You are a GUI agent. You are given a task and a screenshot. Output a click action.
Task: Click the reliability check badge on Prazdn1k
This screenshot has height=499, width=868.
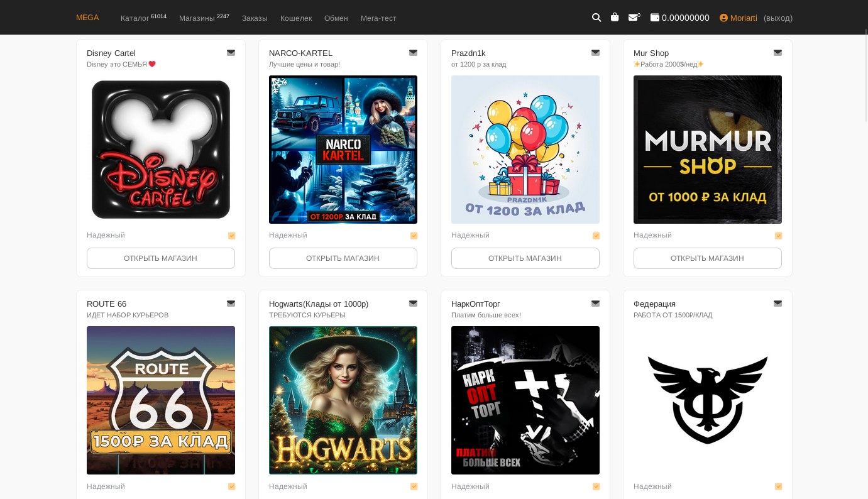click(x=596, y=236)
